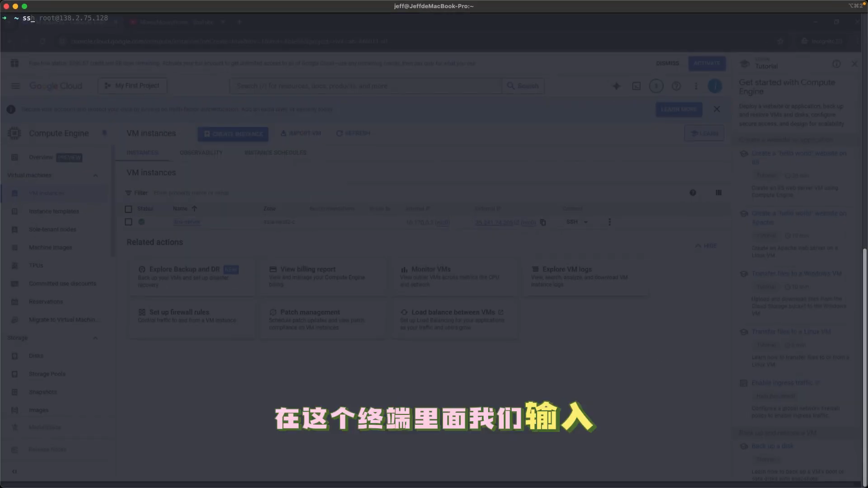Viewport: 868px width, 488px height.
Task: Open the Set up firewall rules card
Action: [192, 319]
